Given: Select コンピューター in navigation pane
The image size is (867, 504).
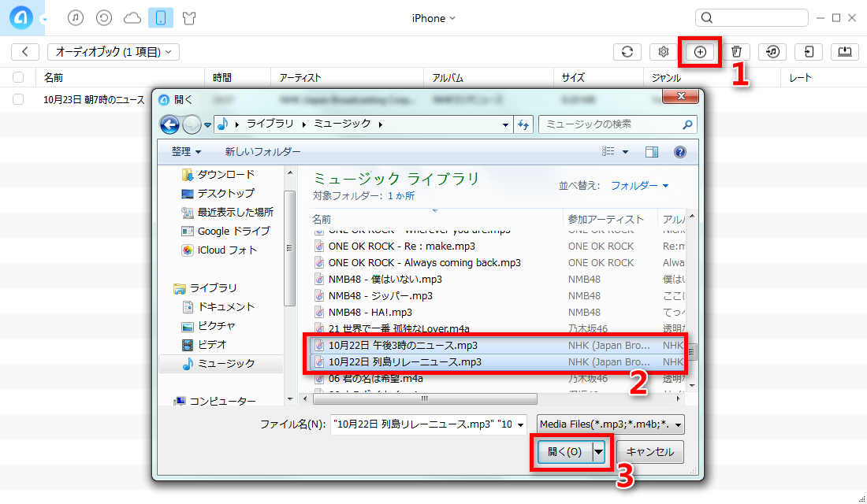Looking at the screenshot, I should pos(214,401).
